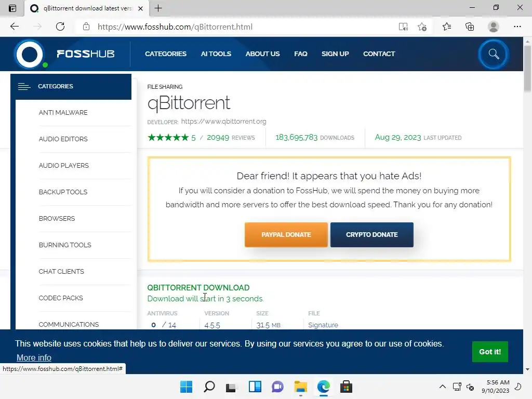Open the developer qbittorrent.org link
Image resolution: width=532 pixels, height=399 pixels.
tap(223, 122)
